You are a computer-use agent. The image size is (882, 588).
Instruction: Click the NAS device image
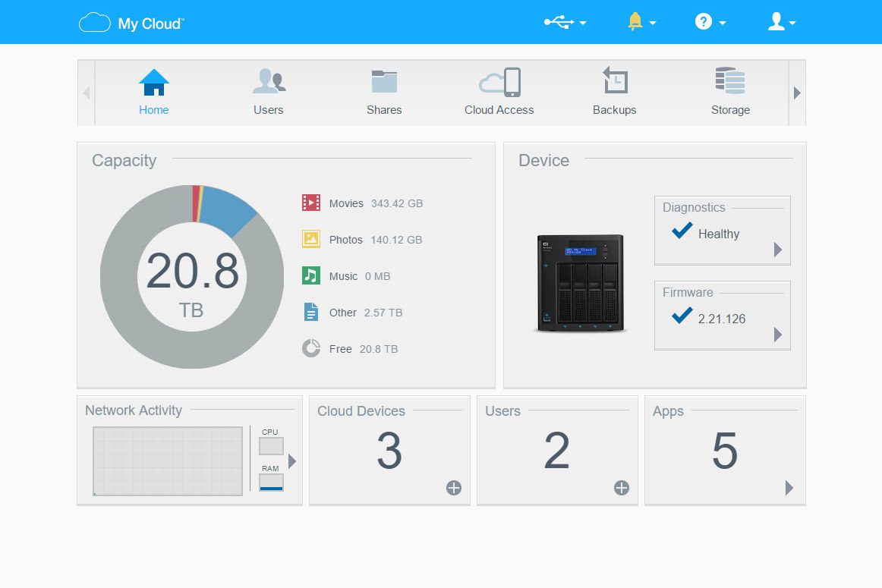tap(580, 283)
